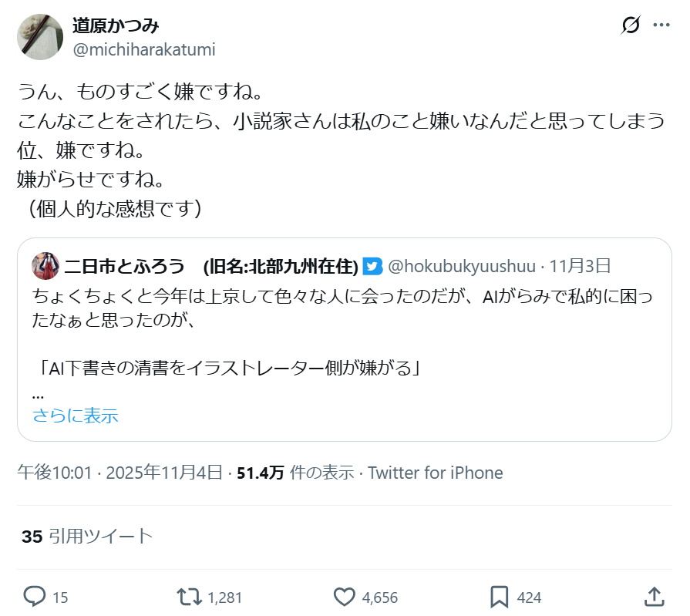Screen dimensions: 690x616
Task: Click the display name 道原かつみ
Action: pos(116,25)
